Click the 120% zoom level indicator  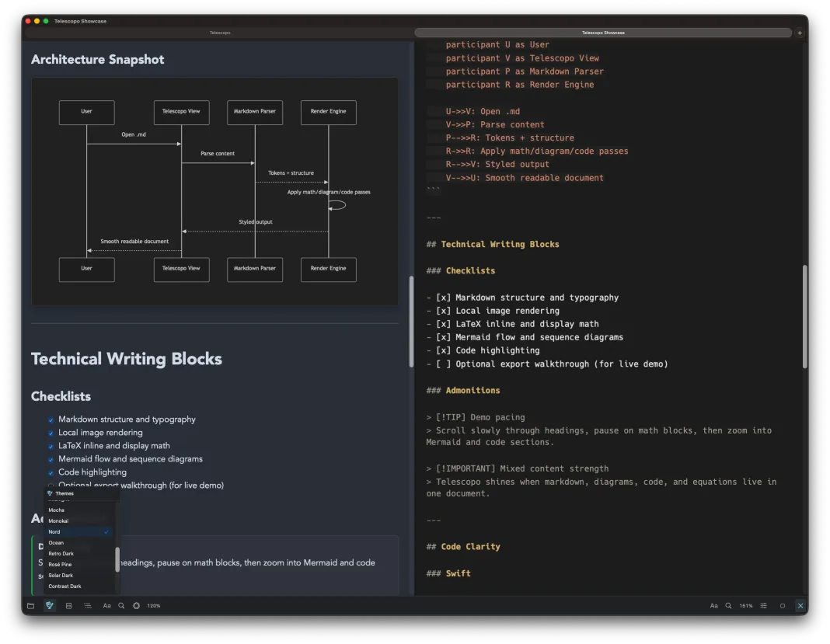click(x=154, y=605)
